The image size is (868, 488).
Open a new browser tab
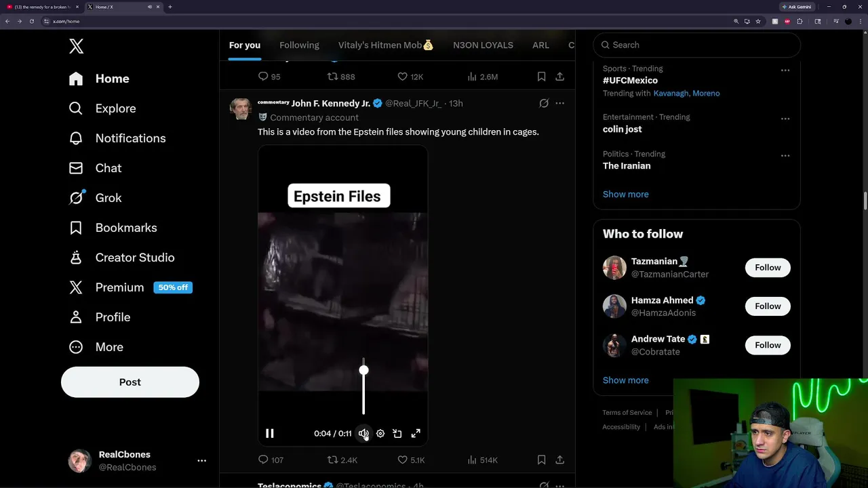(170, 7)
